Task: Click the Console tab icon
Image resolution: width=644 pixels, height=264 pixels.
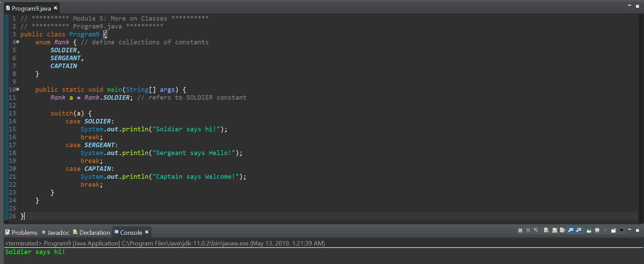Action: 116,232
